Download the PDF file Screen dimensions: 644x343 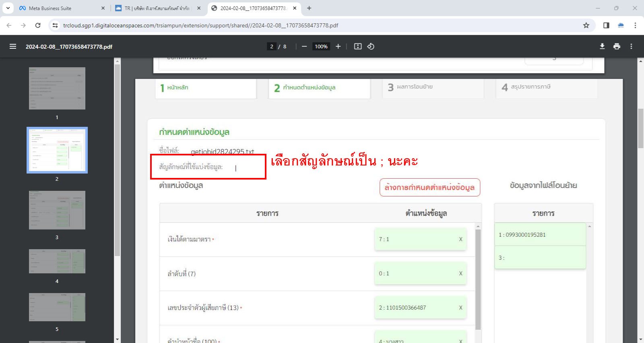602,46
